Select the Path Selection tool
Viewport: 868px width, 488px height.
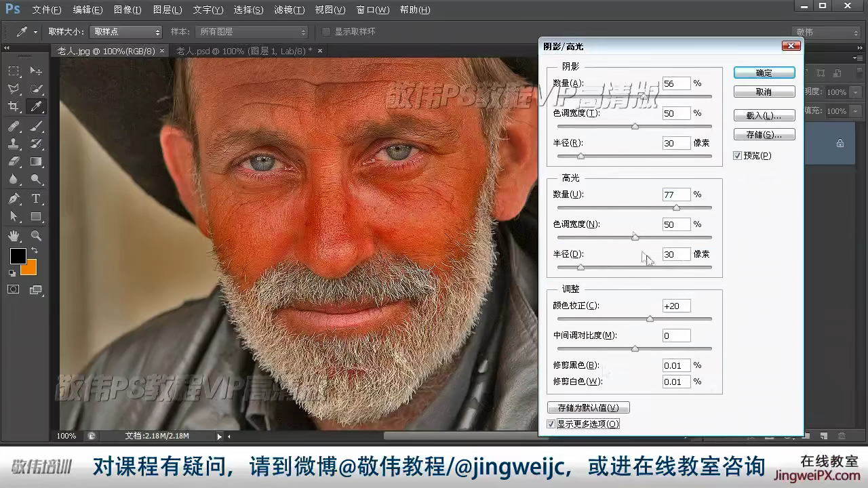(x=14, y=216)
